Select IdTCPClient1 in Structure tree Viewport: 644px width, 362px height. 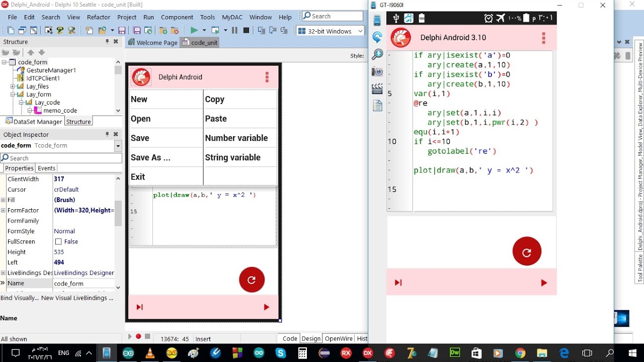(x=43, y=78)
